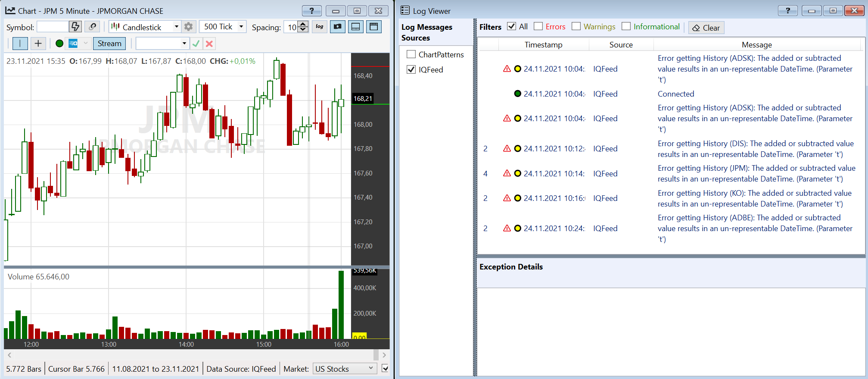Enable the Informational filter checkbox
This screenshot has height=379, width=868.
pos(626,26)
